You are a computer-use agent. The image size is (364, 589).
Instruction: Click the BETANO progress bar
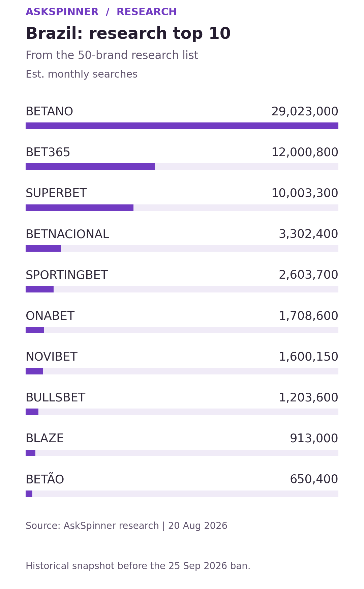pos(182,126)
